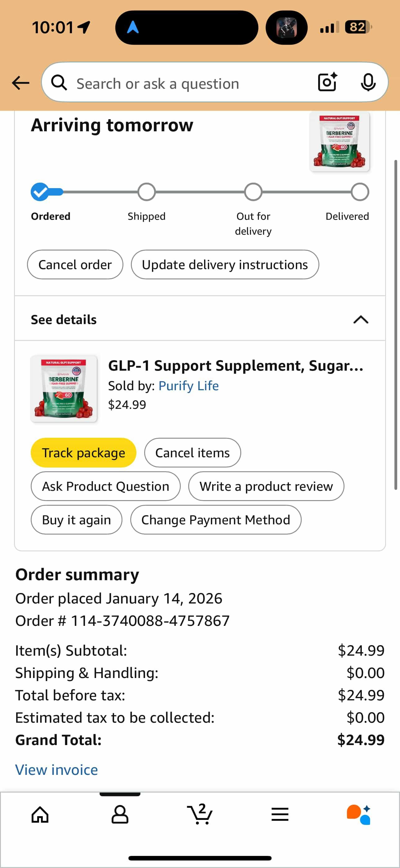This screenshot has height=868, width=400.
Task: Open View invoice link
Action: pos(56,770)
